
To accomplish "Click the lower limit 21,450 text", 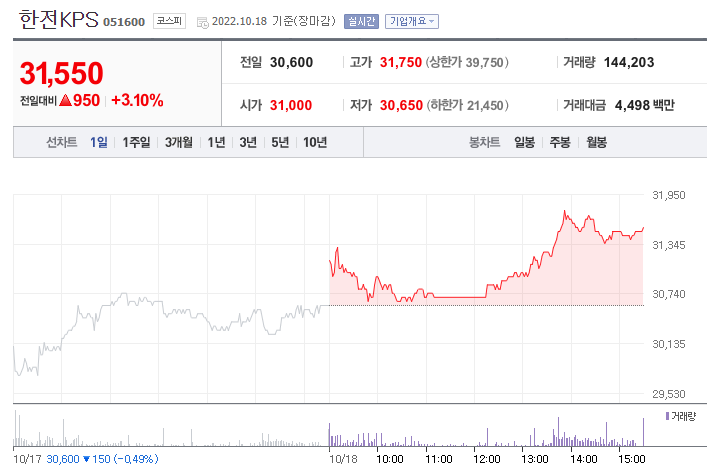I will click(467, 105).
